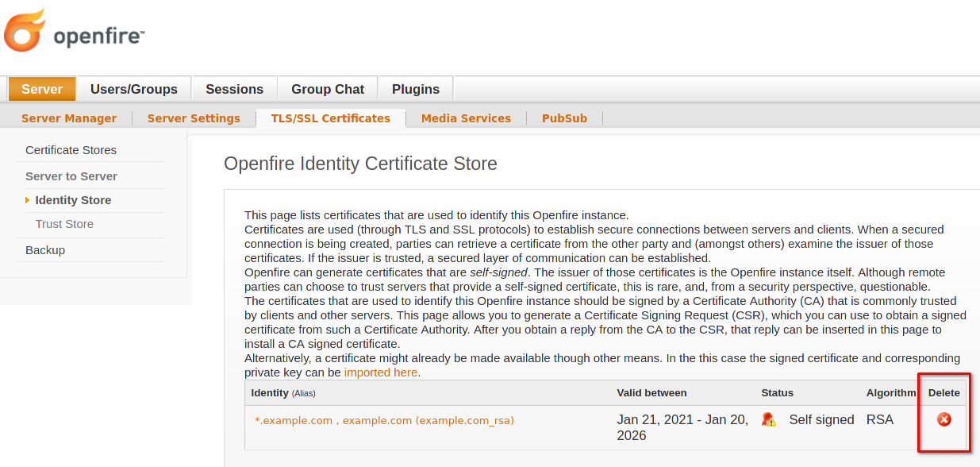Open Trust Store in sidebar
This screenshot has height=467, width=980.
click(64, 224)
